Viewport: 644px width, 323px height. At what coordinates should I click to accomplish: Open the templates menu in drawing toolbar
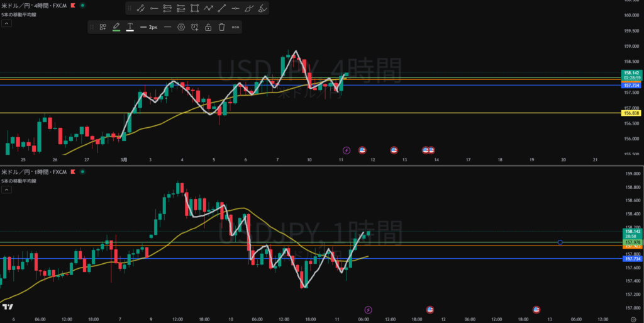coord(103,27)
